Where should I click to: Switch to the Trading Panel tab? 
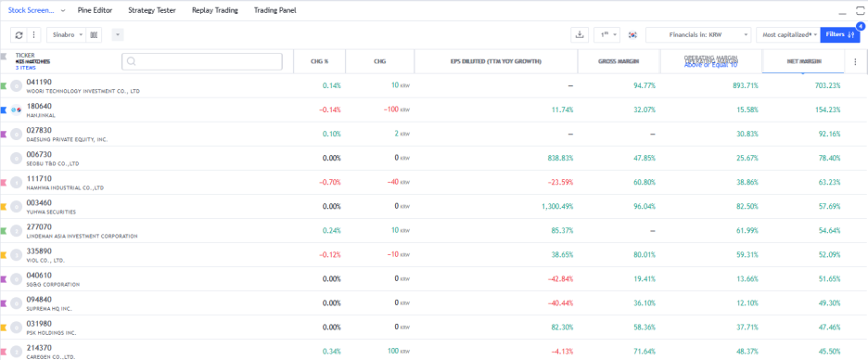coord(275,10)
